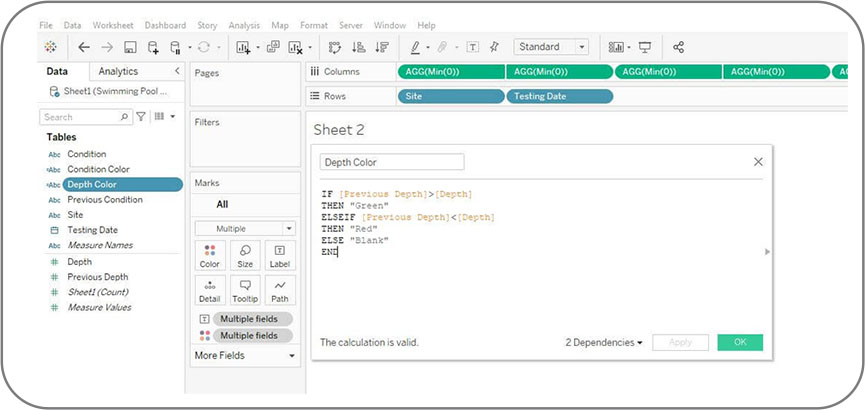The image size is (865, 410).
Task: Click the filter funnel icon in Data pane
Action: click(x=141, y=116)
